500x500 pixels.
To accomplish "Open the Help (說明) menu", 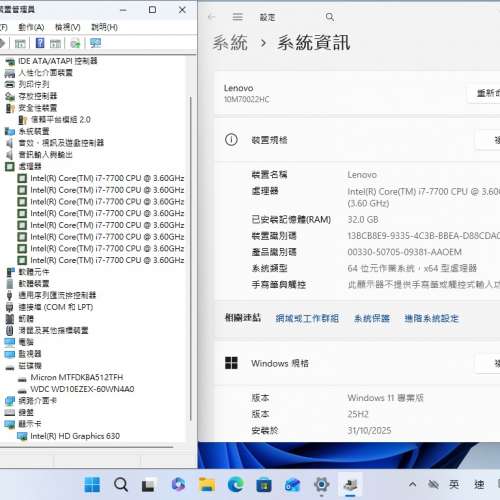I will [104, 27].
